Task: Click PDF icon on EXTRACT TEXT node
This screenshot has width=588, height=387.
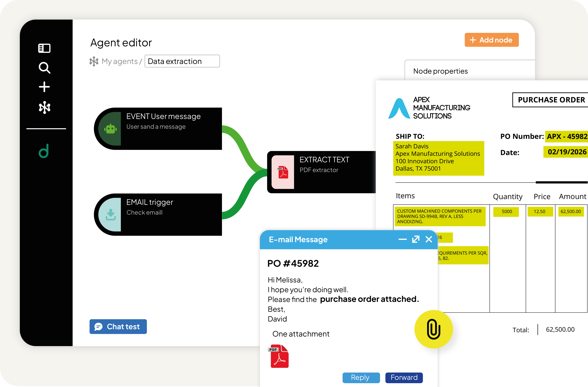Action: pos(283,172)
